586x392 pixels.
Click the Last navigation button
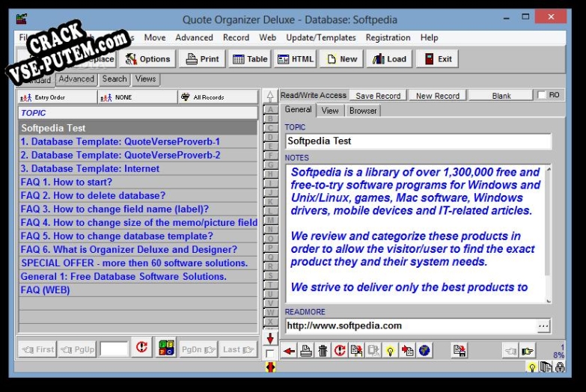(x=238, y=349)
